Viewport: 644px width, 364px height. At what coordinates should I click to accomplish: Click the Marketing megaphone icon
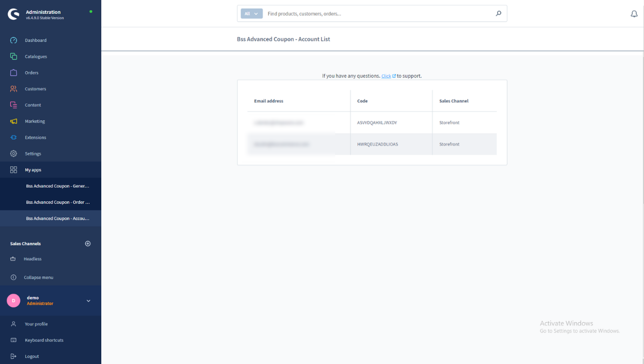13,122
